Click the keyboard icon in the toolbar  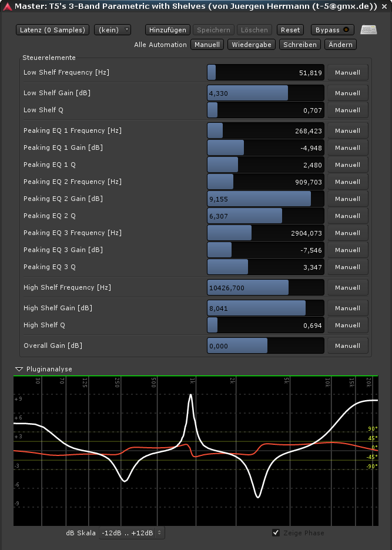click(368, 30)
